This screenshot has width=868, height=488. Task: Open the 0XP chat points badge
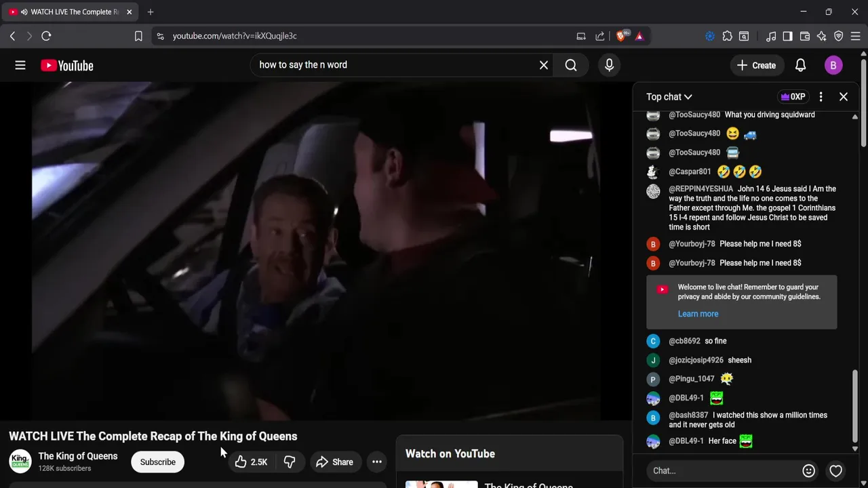tap(793, 97)
